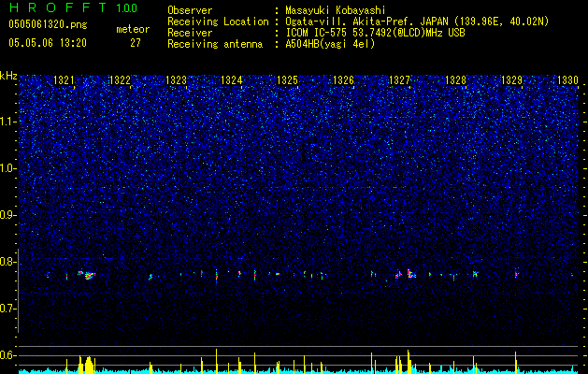This screenshot has width=588, height=374.
Task: Click the Receiving antenna label
Action: pyautogui.click(x=215, y=44)
